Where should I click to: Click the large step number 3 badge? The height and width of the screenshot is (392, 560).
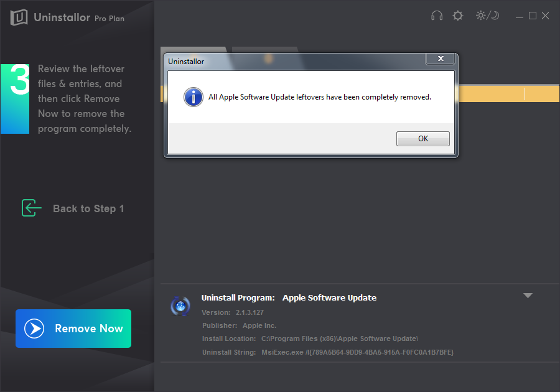15,99
